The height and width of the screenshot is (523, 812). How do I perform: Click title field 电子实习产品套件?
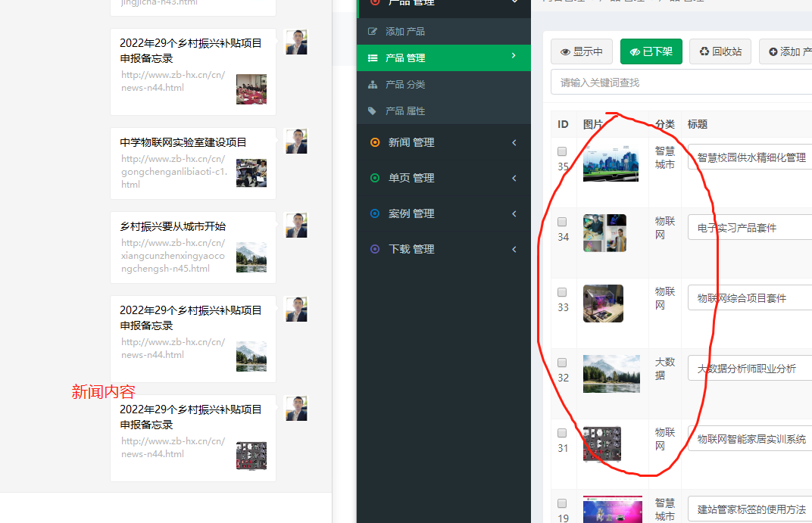(x=750, y=228)
